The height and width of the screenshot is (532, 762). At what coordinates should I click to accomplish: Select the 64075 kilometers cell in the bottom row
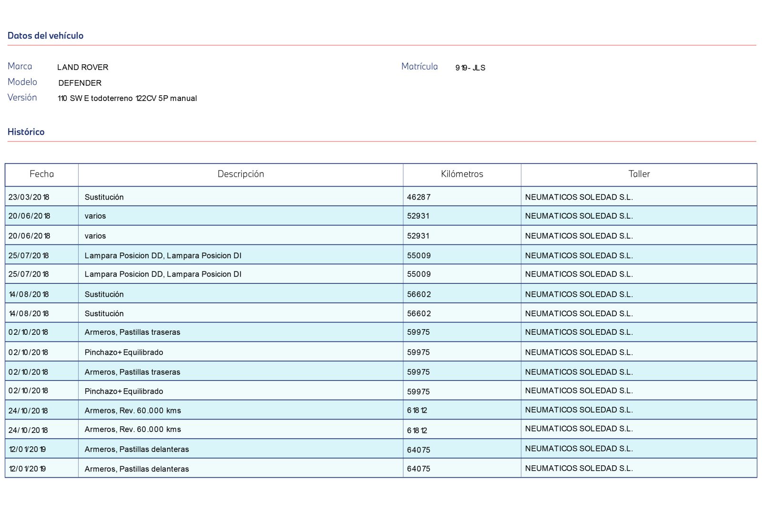pos(419,469)
